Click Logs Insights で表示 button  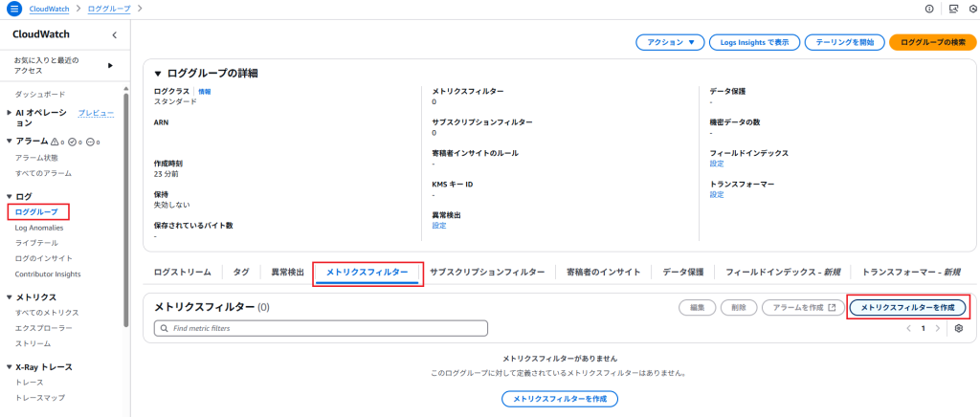[x=754, y=42]
